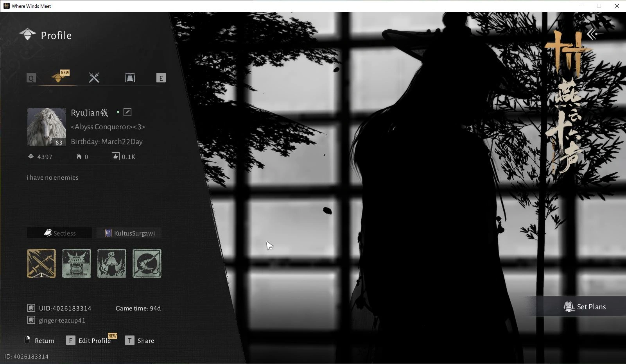Select the flaming figure badge icon
Viewport: 626px width, 364px height.
112,264
